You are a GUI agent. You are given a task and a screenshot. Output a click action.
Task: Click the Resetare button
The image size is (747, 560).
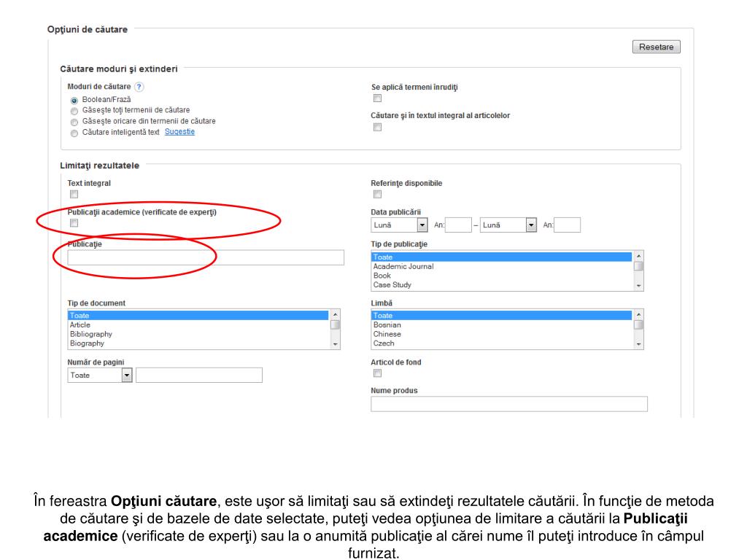(656, 47)
